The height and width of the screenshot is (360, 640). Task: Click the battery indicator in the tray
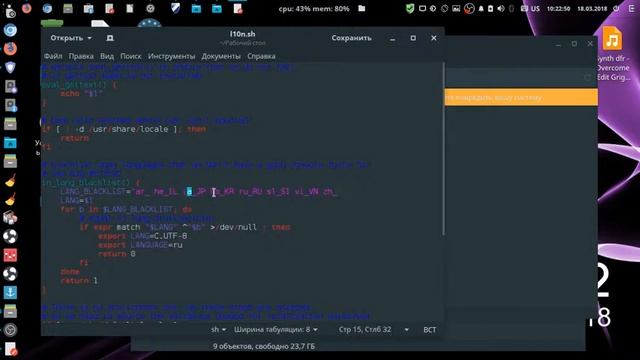pyautogui.click(x=491, y=9)
